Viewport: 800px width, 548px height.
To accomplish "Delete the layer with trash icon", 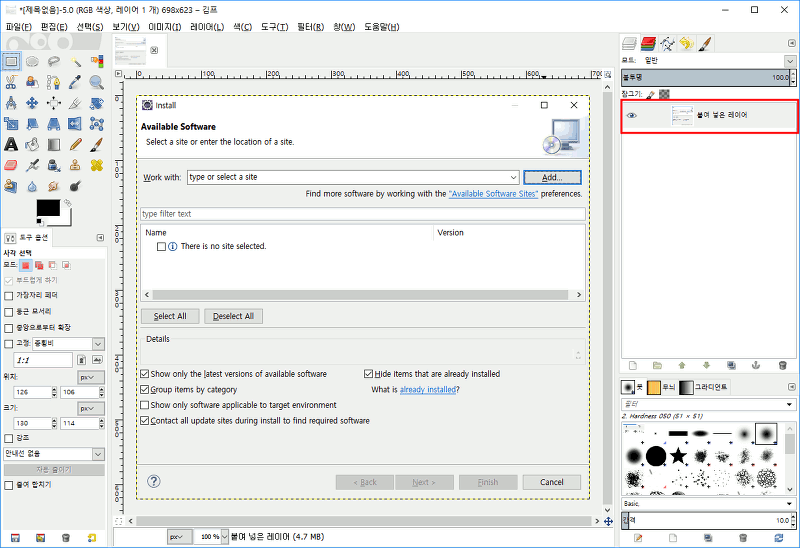I will click(x=783, y=366).
